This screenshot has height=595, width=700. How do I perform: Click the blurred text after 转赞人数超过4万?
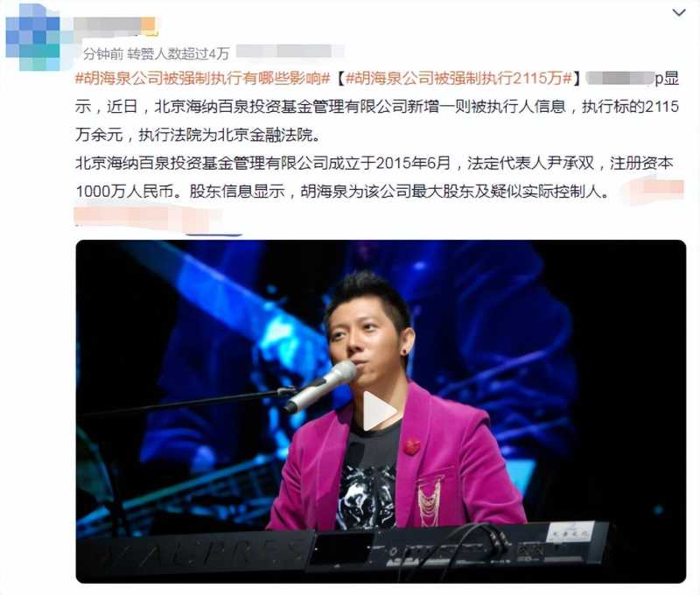click(x=290, y=52)
